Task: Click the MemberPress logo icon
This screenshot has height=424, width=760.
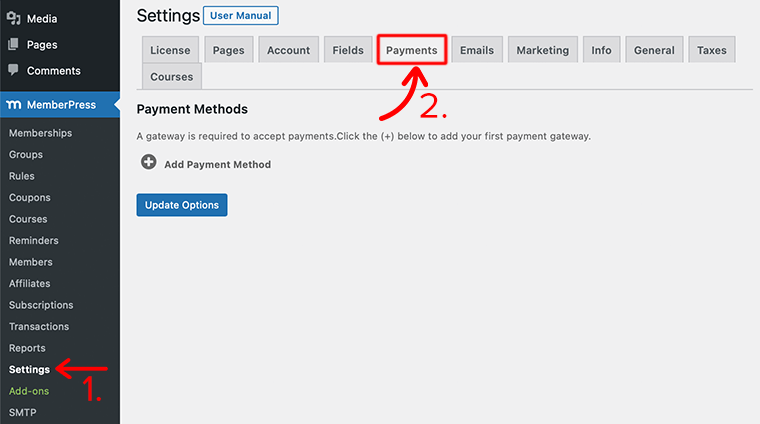Action: coord(14,105)
